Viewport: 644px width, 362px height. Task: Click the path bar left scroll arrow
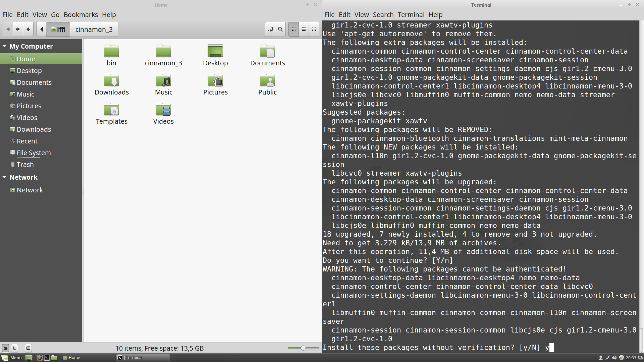click(42, 29)
